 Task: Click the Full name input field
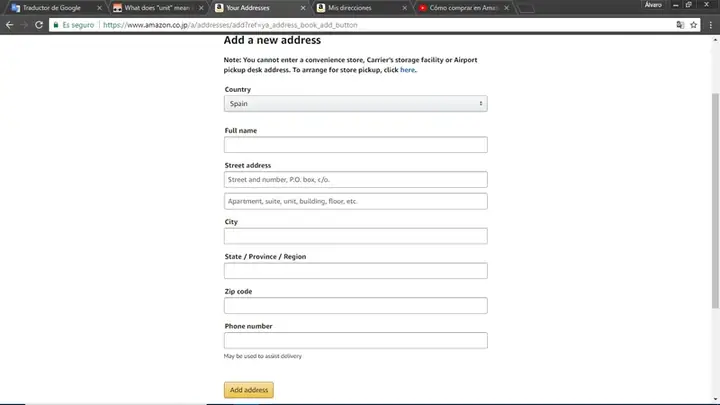pos(355,145)
